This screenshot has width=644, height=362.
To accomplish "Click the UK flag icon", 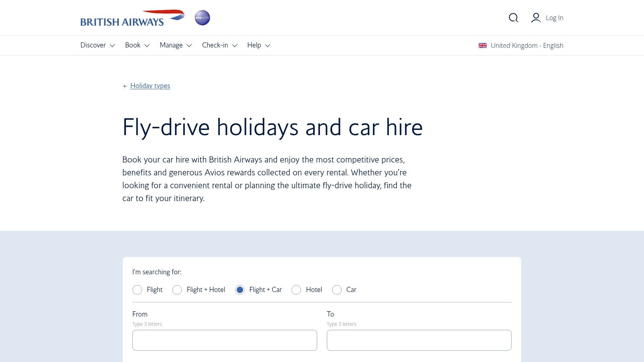I will pyautogui.click(x=483, y=45).
